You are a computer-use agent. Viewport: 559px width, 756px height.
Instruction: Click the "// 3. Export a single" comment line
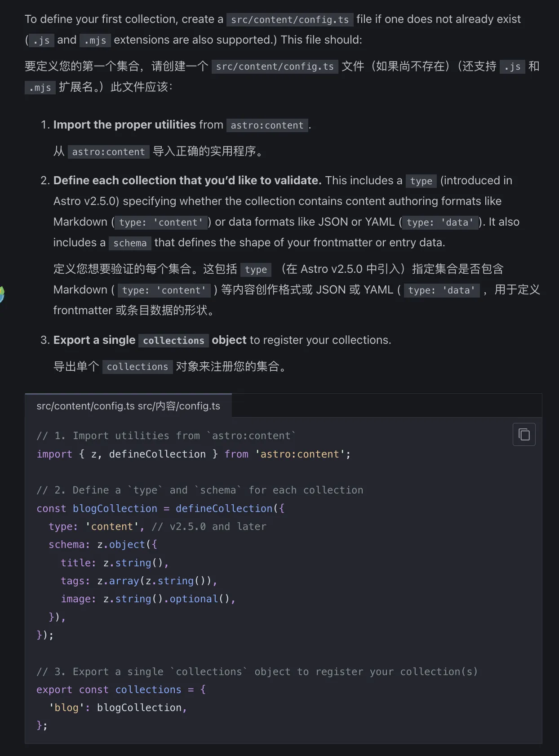pyautogui.click(x=257, y=672)
